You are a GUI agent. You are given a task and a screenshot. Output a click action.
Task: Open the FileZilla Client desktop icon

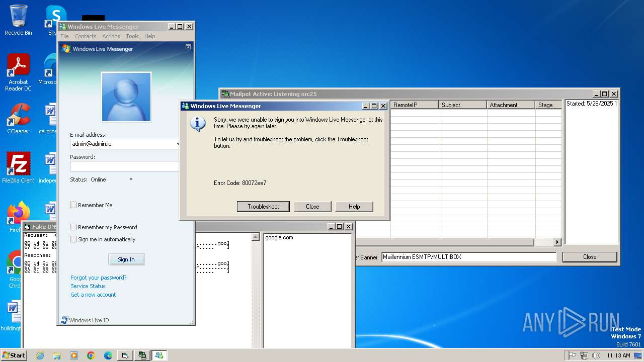(18, 167)
